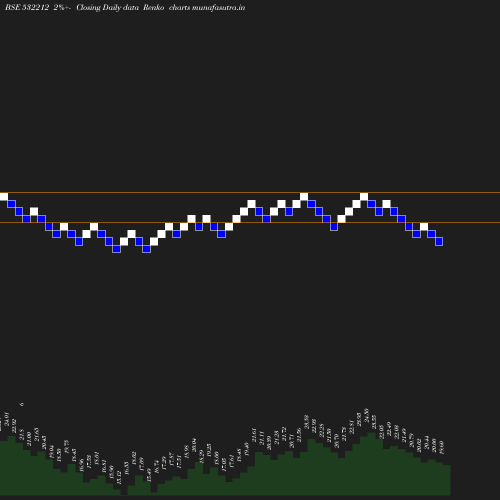
Task: Select the lower orange horizontal level line
Action: (x=250, y=222)
